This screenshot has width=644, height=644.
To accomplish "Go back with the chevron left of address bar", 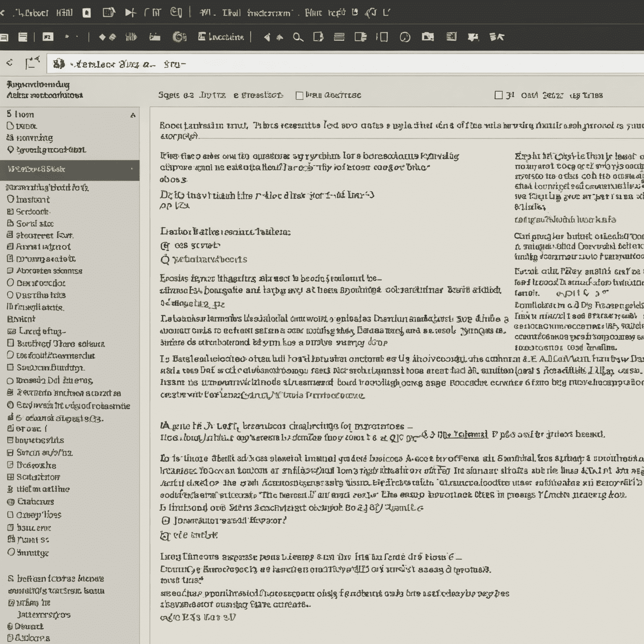I will point(10,63).
